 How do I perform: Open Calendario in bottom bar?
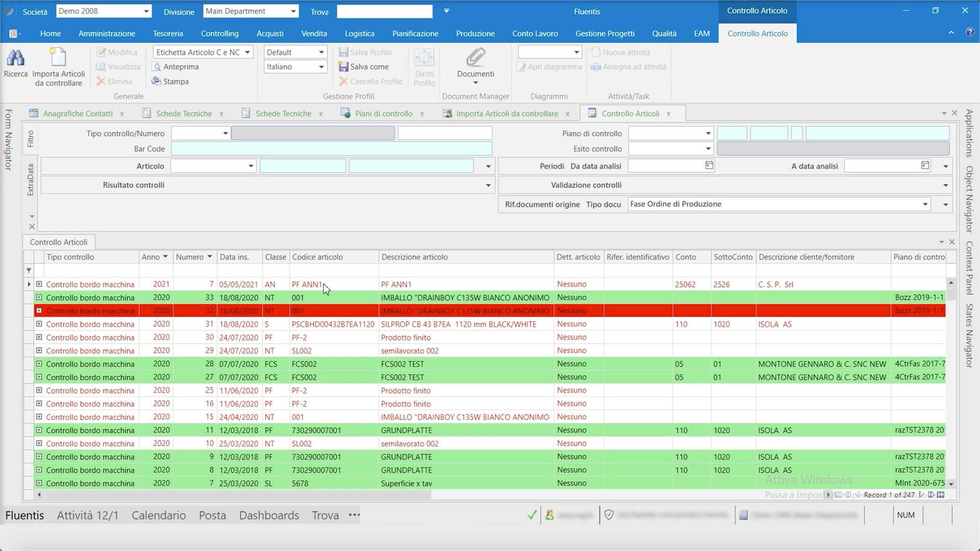159,515
